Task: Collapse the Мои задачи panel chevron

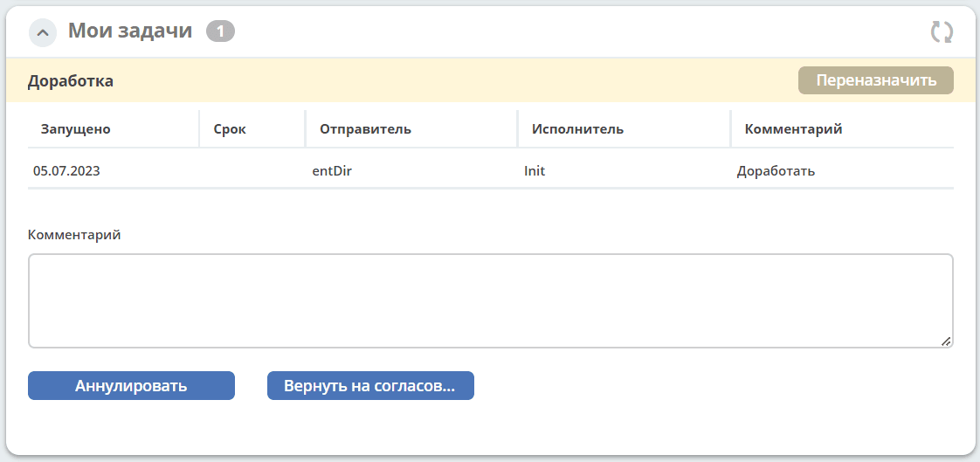Action: click(43, 32)
